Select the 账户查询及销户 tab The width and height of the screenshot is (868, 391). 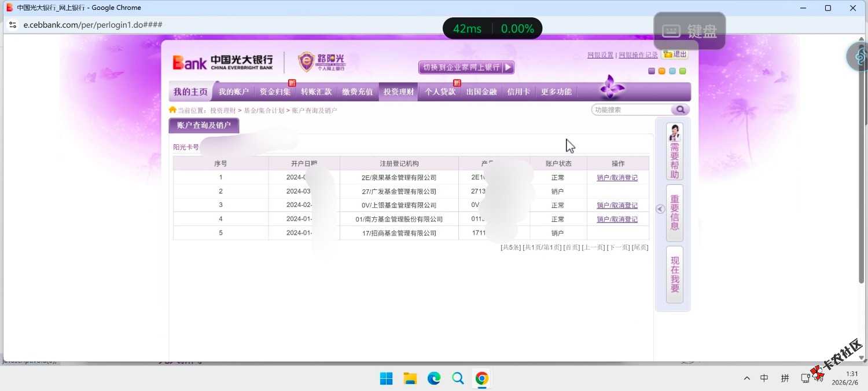coord(204,125)
